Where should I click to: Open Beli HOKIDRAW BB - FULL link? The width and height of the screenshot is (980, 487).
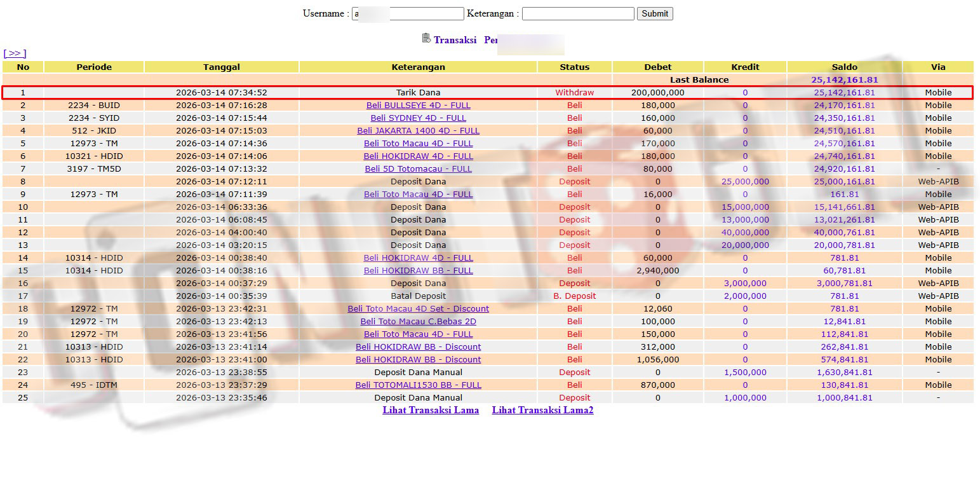tap(418, 271)
